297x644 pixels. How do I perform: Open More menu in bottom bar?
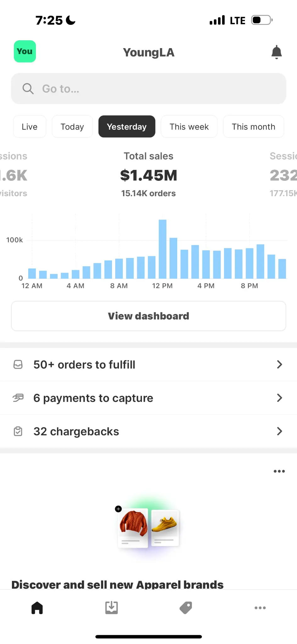pos(260,608)
